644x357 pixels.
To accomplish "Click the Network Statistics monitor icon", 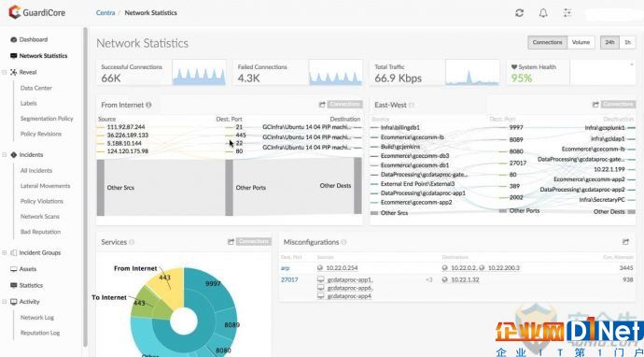I will pos(14,55).
